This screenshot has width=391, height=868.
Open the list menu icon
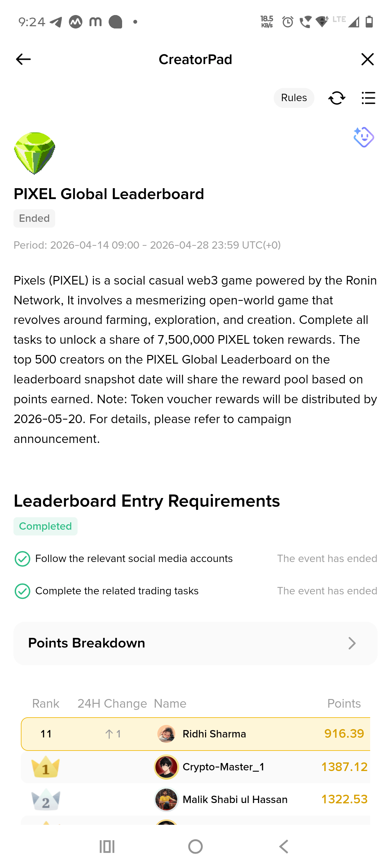click(368, 98)
